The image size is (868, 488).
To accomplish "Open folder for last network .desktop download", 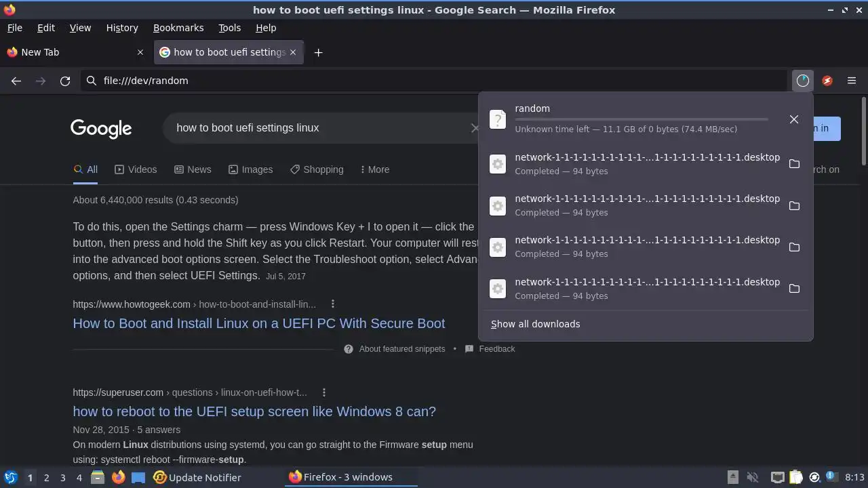I will [794, 289].
